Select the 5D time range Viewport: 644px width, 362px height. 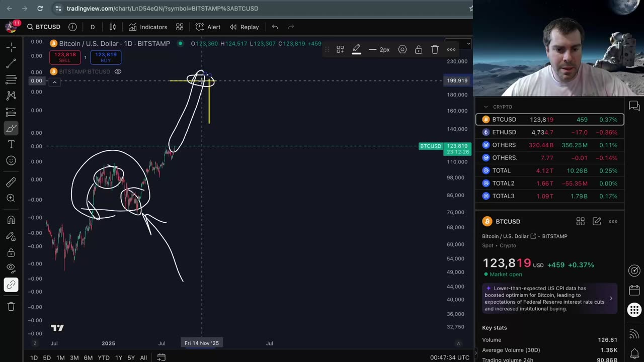coord(47,357)
